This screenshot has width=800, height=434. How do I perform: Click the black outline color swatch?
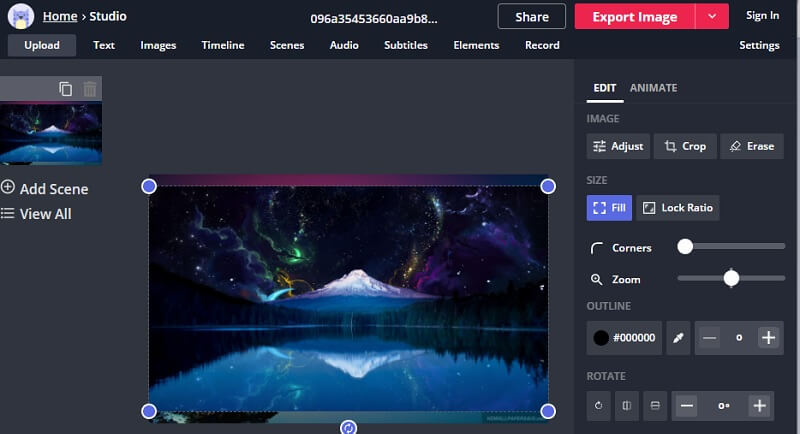pyautogui.click(x=601, y=338)
